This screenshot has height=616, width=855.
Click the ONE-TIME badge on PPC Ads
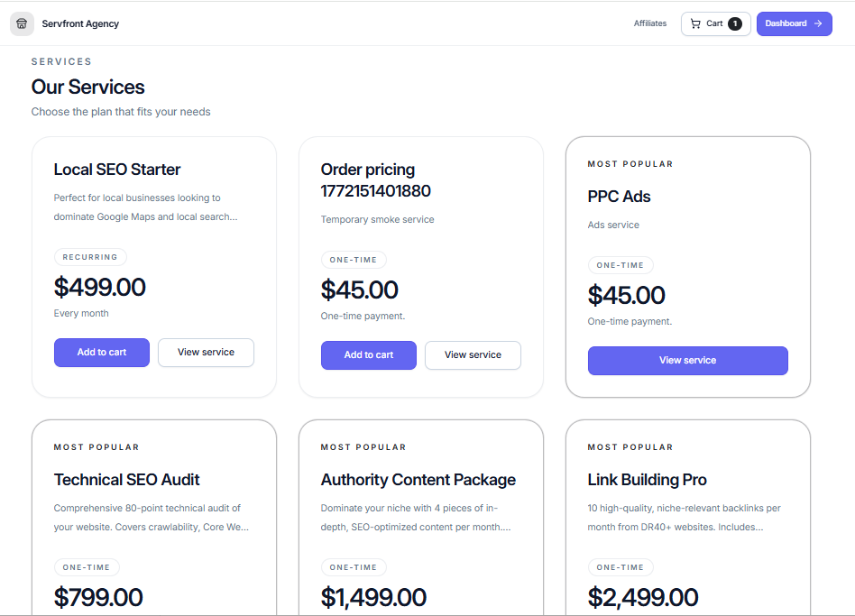click(621, 266)
